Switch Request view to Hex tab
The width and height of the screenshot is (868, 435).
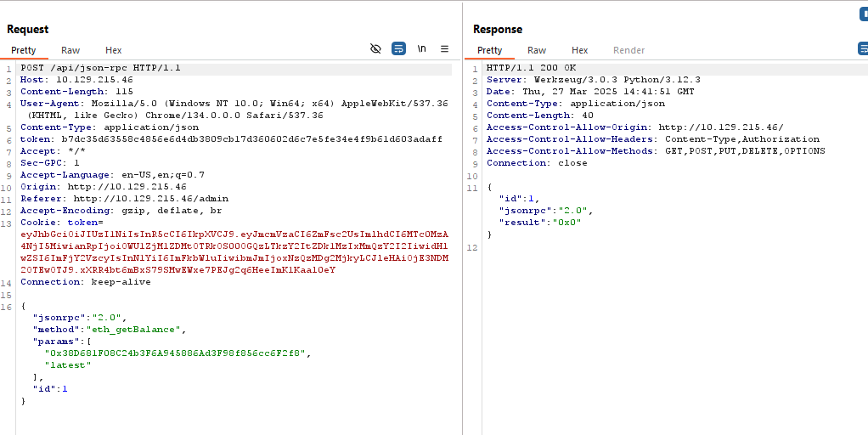pyautogui.click(x=113, y=50)
